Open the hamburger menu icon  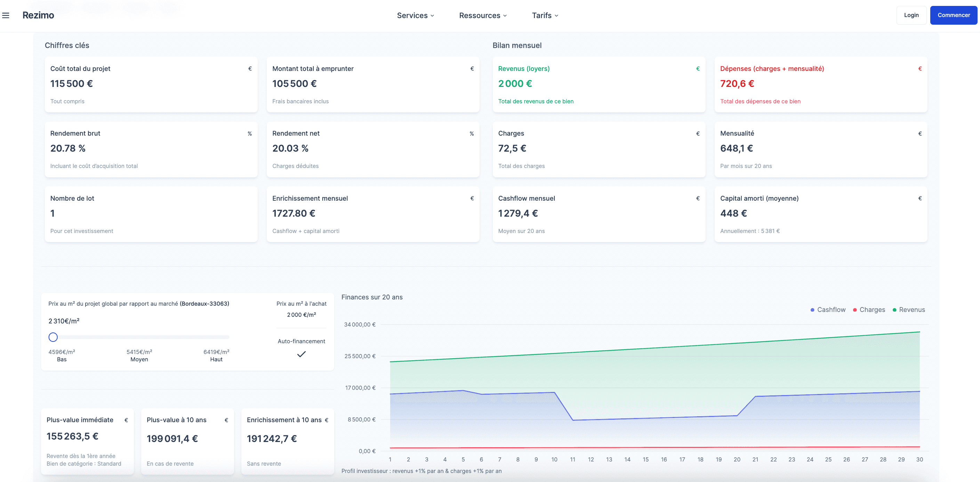click(x=6, y=15)
